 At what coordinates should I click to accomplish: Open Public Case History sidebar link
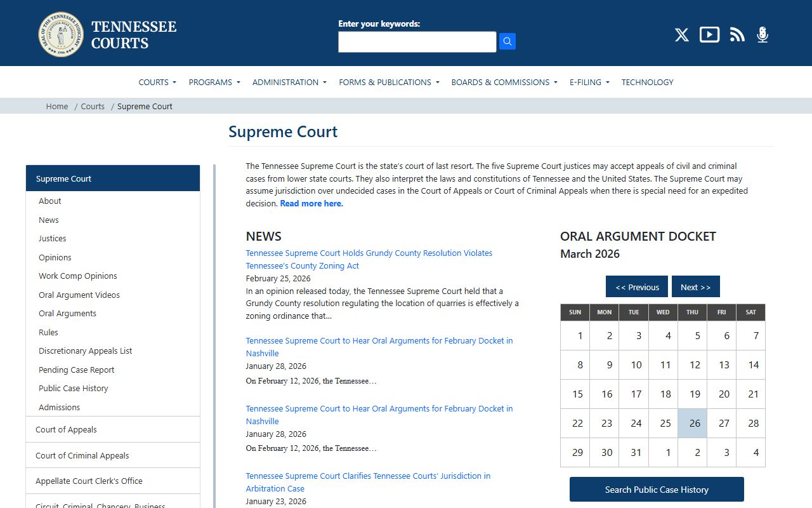point(74,388)
